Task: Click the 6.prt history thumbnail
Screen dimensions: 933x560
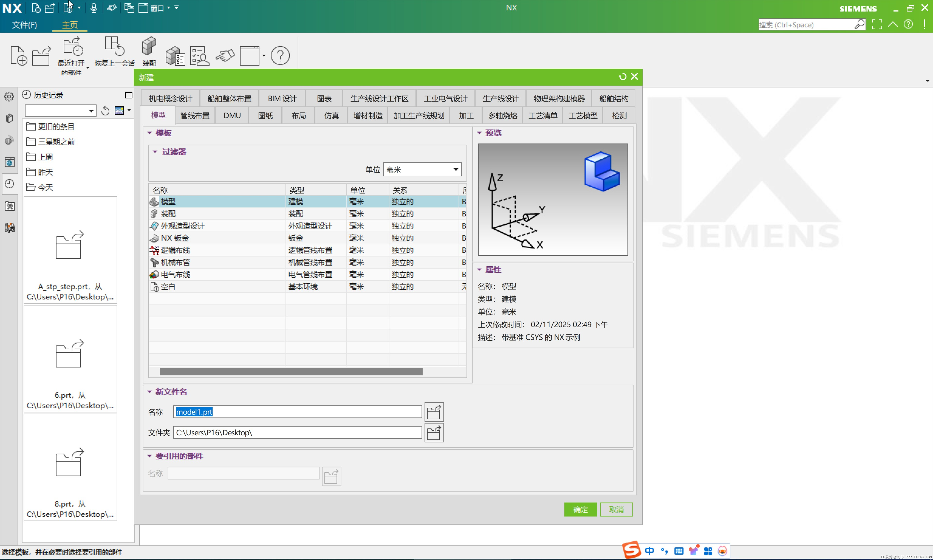Action: [x=70, y=359]
